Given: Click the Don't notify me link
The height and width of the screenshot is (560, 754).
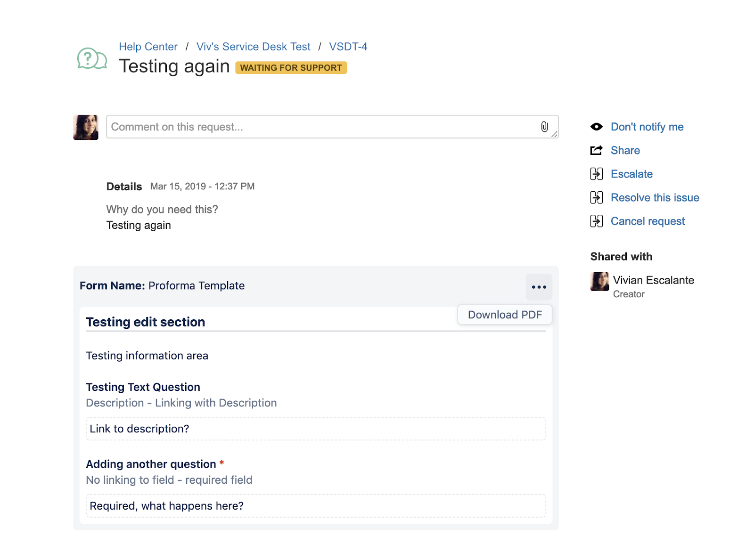Looking at the screenshot, I should pyautogui.click(x=647, y=127).
